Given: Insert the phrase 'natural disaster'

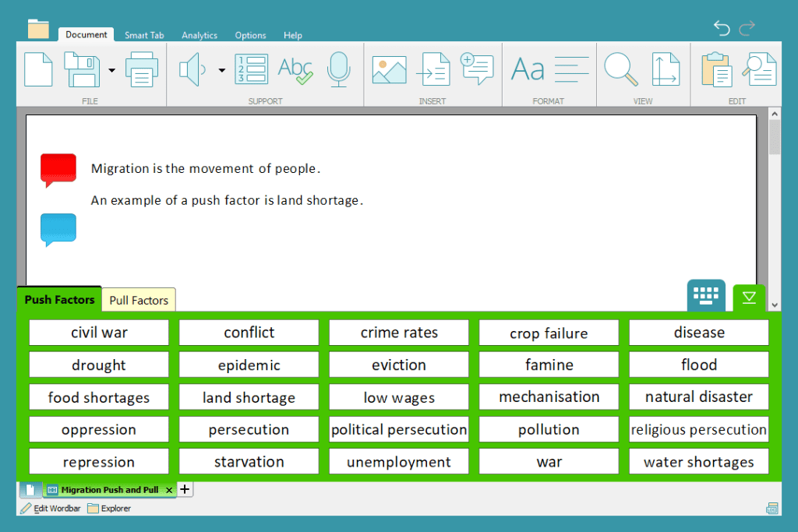Looking at the screenshot, I should (699, 396).
